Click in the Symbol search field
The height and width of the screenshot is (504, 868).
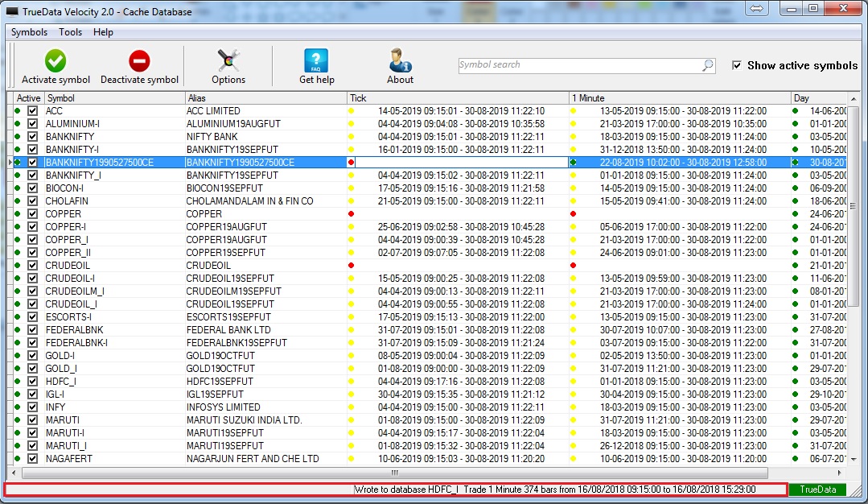579,65
